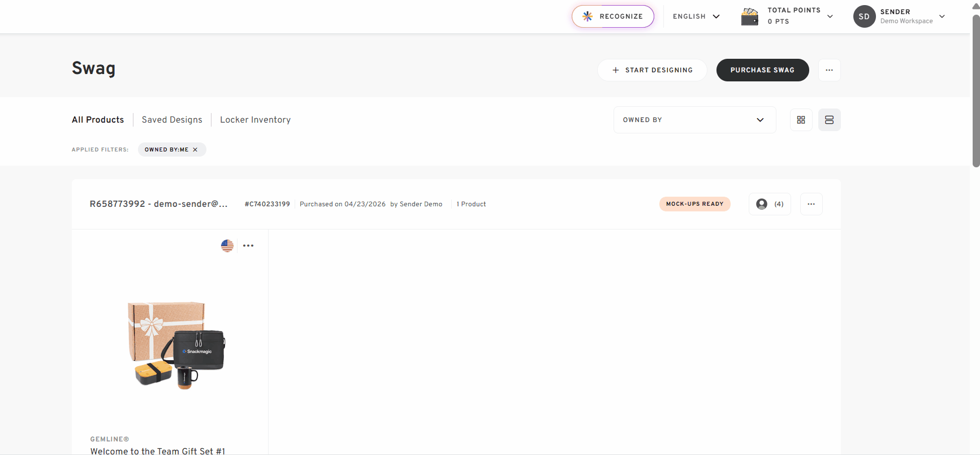Image resolution: width=980 pixels, height=455 pixels.
Task: Remove the Owned By:Me filter chip
Action: pyautogui.click(x=195, y=150)
